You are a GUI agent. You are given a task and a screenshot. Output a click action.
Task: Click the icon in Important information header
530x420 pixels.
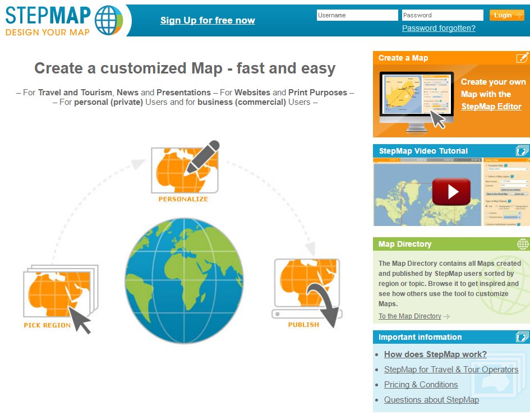click(522, 336)
